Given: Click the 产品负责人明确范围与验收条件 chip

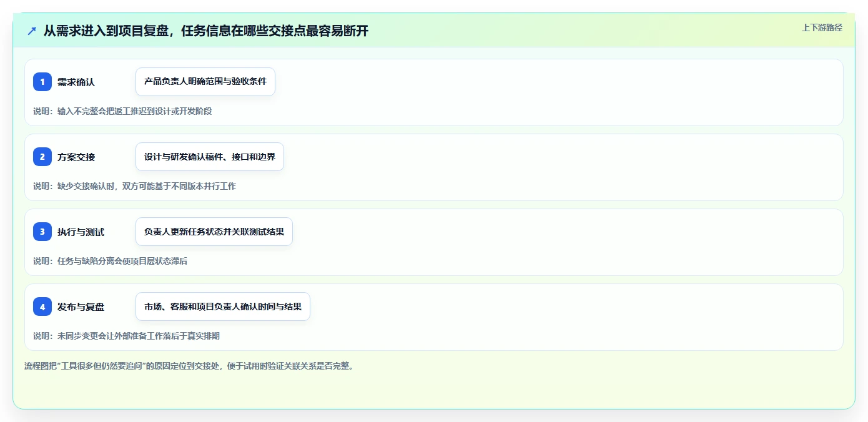Looking at the screenshot, I should pos(205,82).
